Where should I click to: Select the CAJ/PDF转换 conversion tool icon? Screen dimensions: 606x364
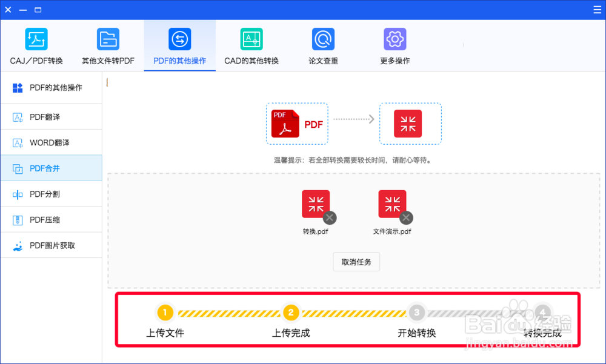(36, 38)
